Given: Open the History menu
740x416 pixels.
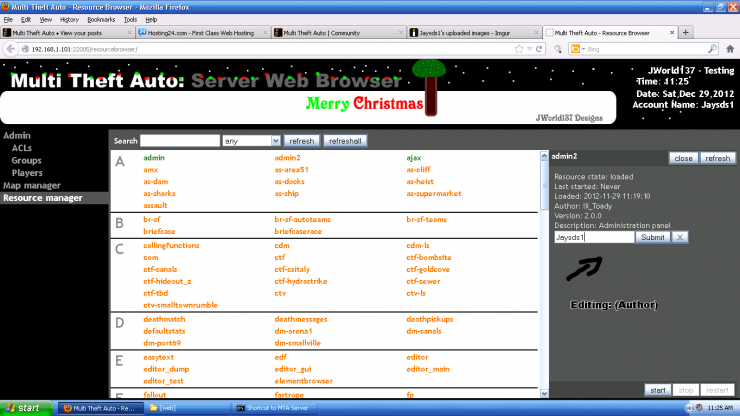Looking at the screenshot, I should (x=69, y=20).
